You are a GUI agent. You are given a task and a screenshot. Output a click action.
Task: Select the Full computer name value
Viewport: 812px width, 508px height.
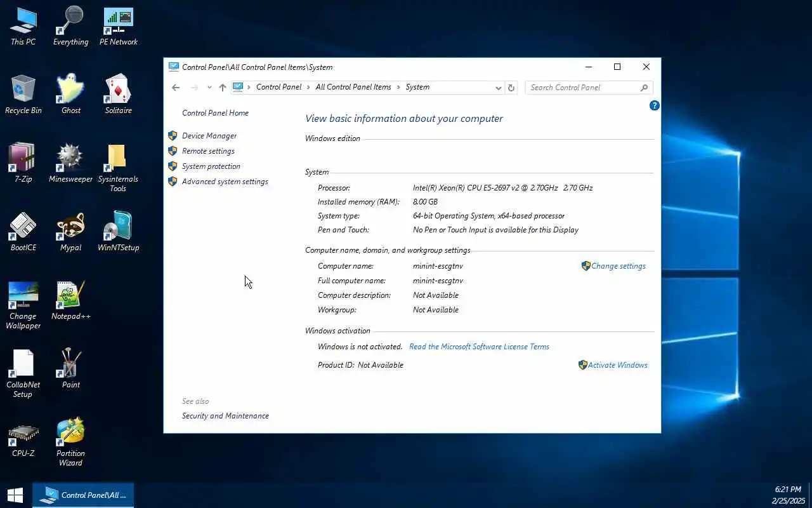[x=438, y=281]
